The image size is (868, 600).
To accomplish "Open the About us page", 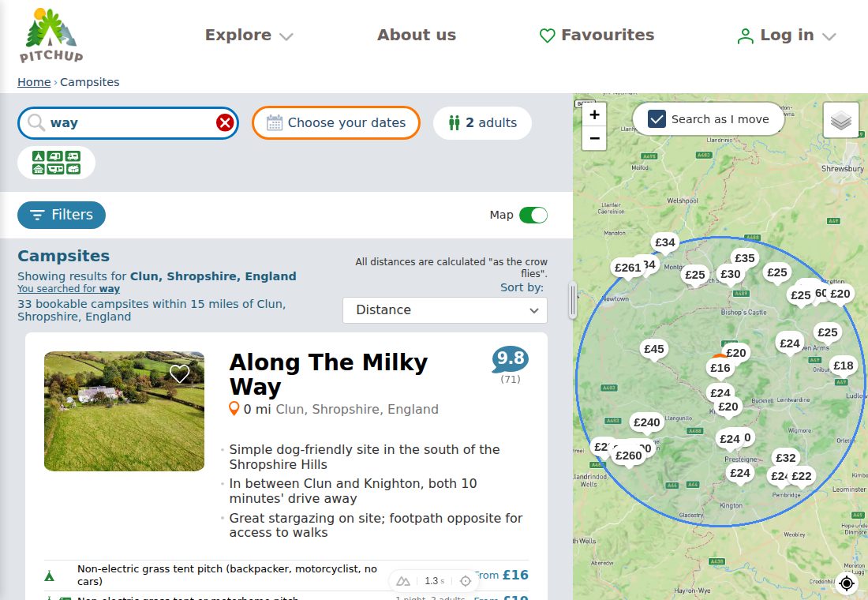I will [x=417, y=35].
